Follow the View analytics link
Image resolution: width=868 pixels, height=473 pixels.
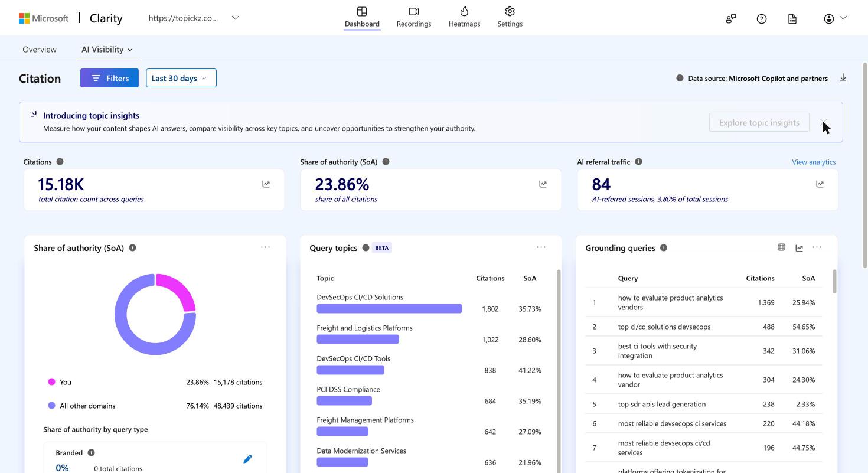click(x=814, y=162)
